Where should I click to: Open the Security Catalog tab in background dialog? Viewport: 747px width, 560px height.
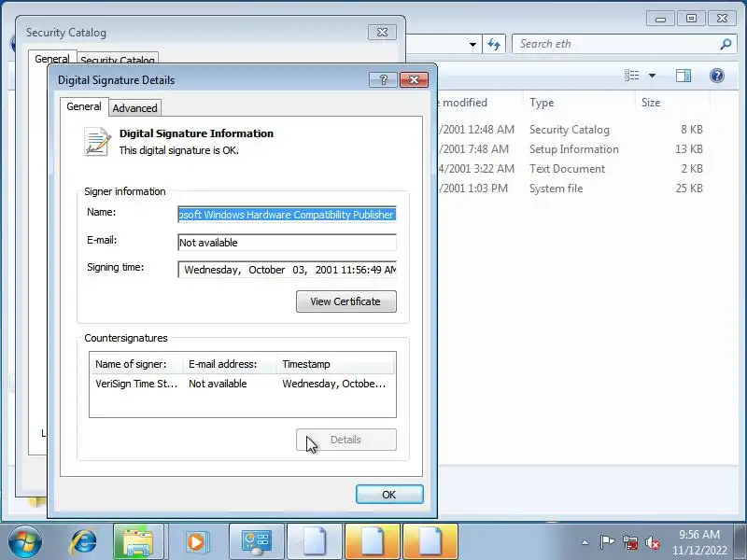coord(118,59)
